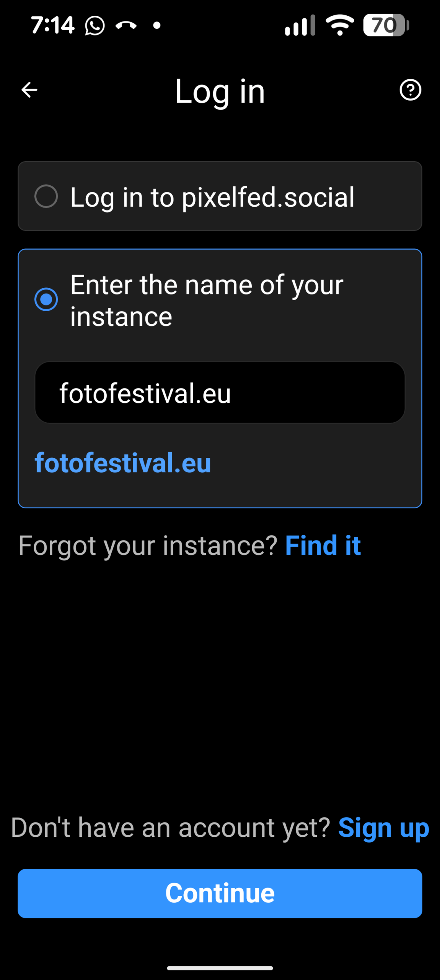Click the instance name text field

click(x=220, y=393)
